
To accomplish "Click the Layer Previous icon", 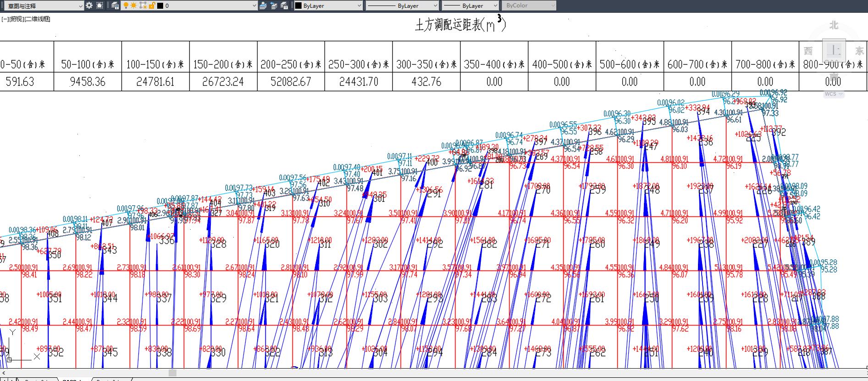I will coord(274,6).
